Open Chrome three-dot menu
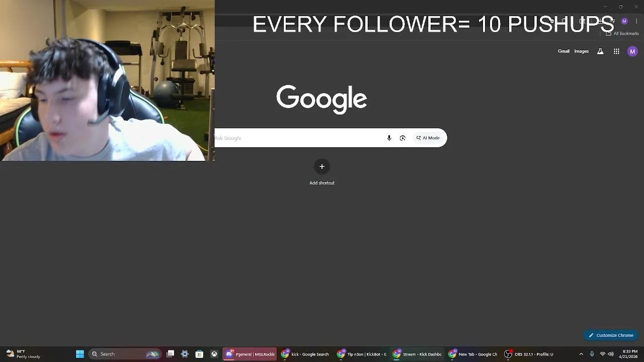This screenshot has width=644, height=362. pos(636,21)
